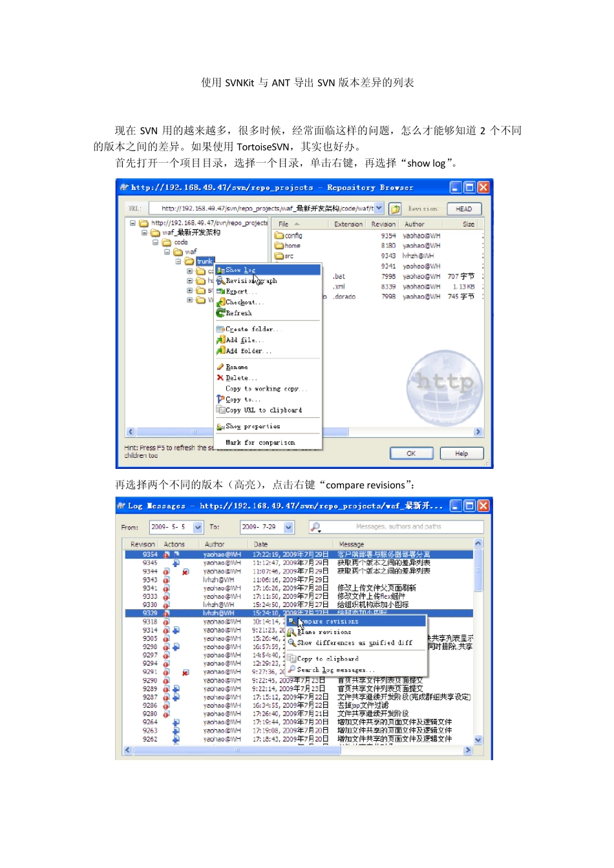Viewport: 614px width, 868px height.
Task: Select the waf_最新开发架构 tree label
Action: click(191, 233)
